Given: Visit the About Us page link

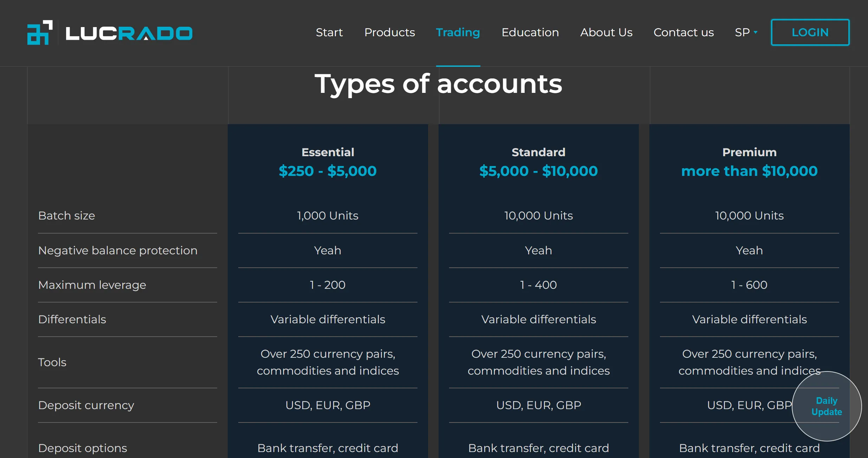Looking at the screenshot, I should tap(606, 32).
